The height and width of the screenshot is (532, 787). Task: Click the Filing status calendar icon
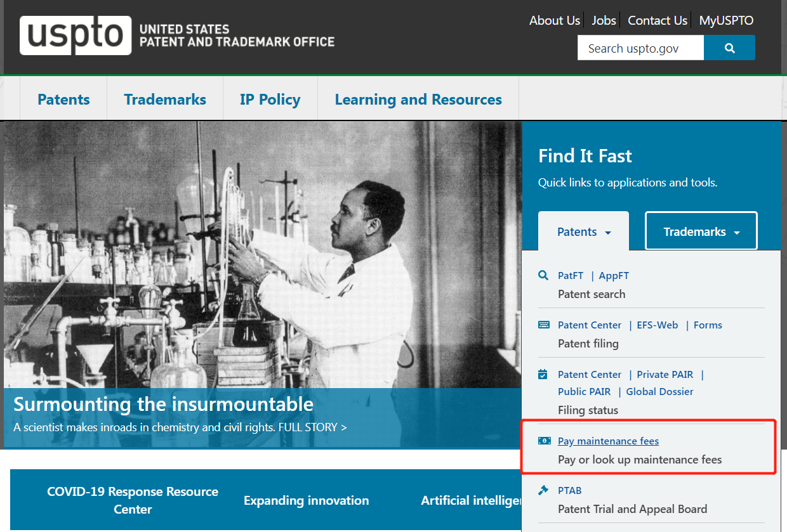point(543,374)
